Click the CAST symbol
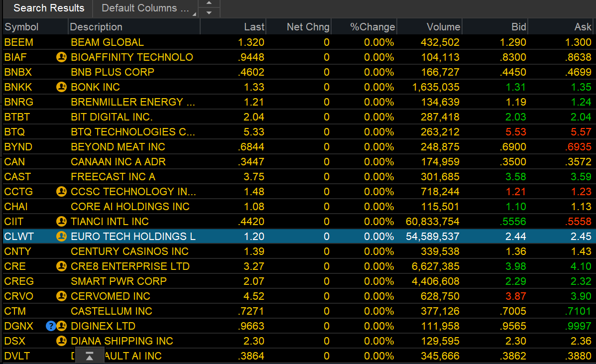Screen dimensions: 596x364 click(x=17, y=177)
